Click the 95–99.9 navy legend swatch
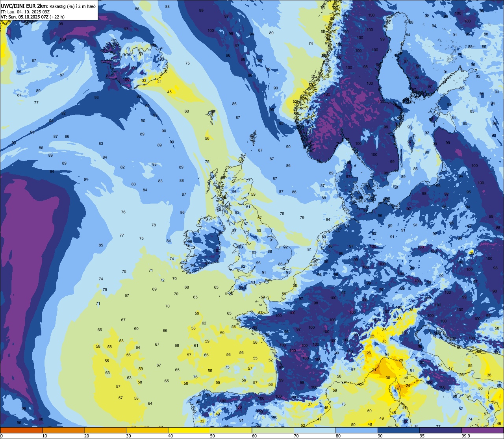Screen dimensions: 504x439 pos(441,430)
